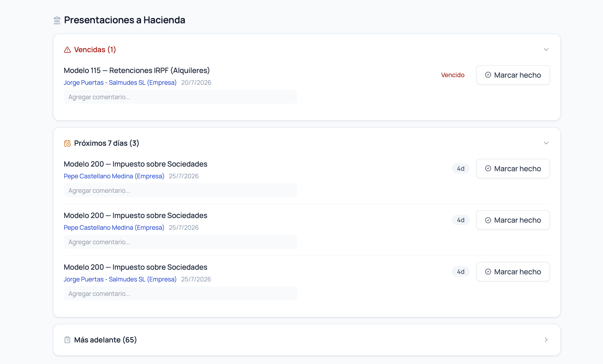
Task: Click the calendar clock icon for Próximos 7 días
Action: (x=67, y=143)
